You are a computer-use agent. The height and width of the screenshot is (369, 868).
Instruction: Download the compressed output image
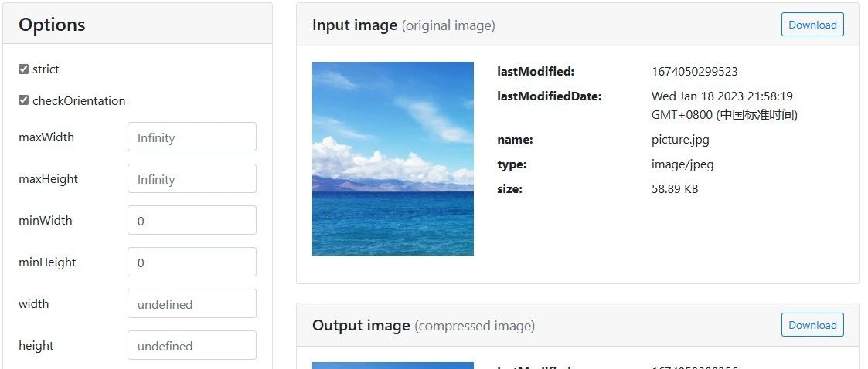pos(812,325)
